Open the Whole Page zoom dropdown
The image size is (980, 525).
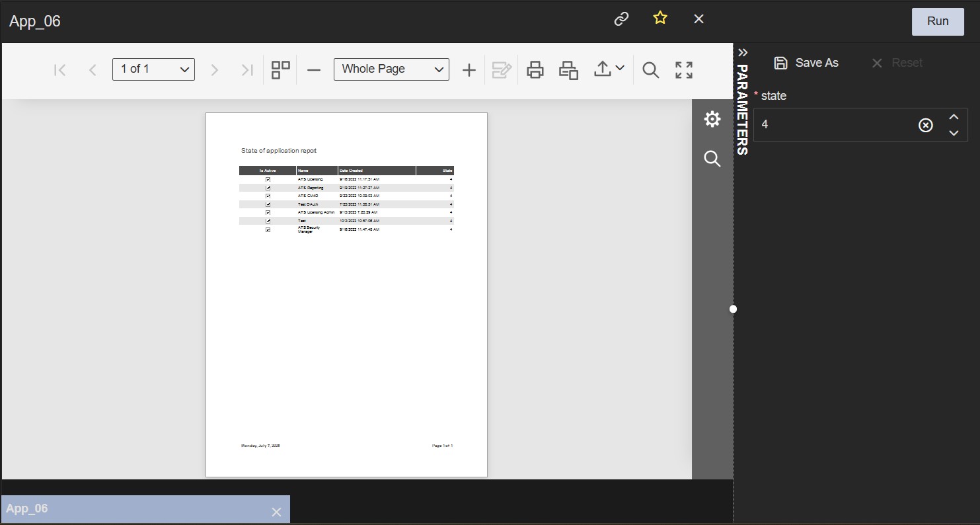click(391, 69)
